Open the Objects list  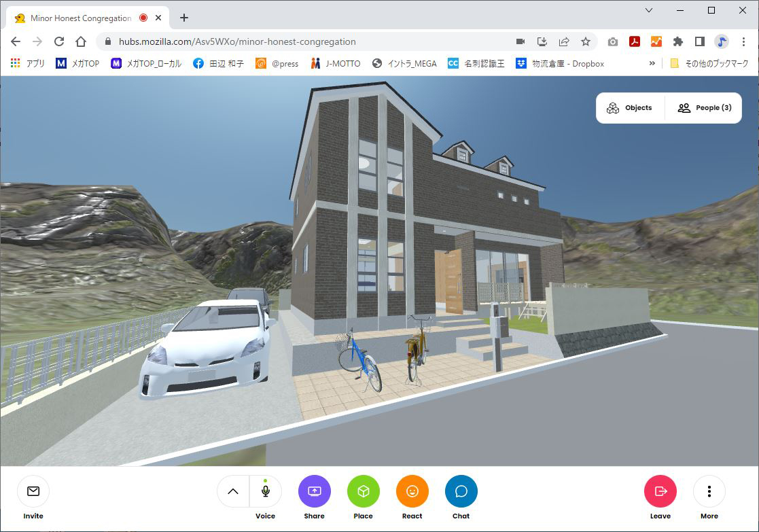630,108
